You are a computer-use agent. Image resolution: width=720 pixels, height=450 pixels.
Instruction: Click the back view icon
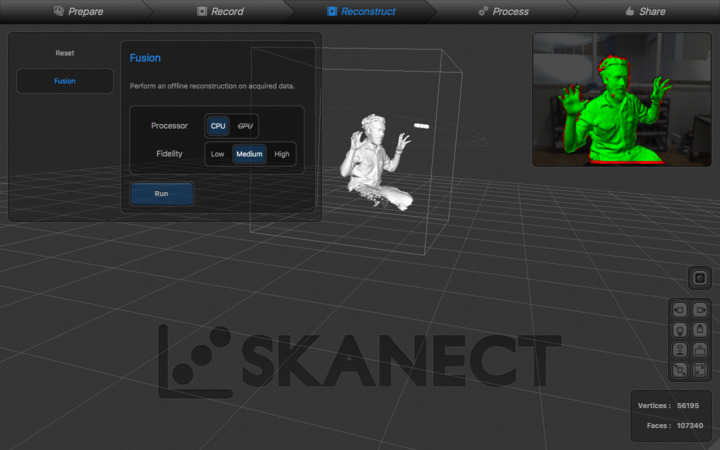tap(699, 350)
